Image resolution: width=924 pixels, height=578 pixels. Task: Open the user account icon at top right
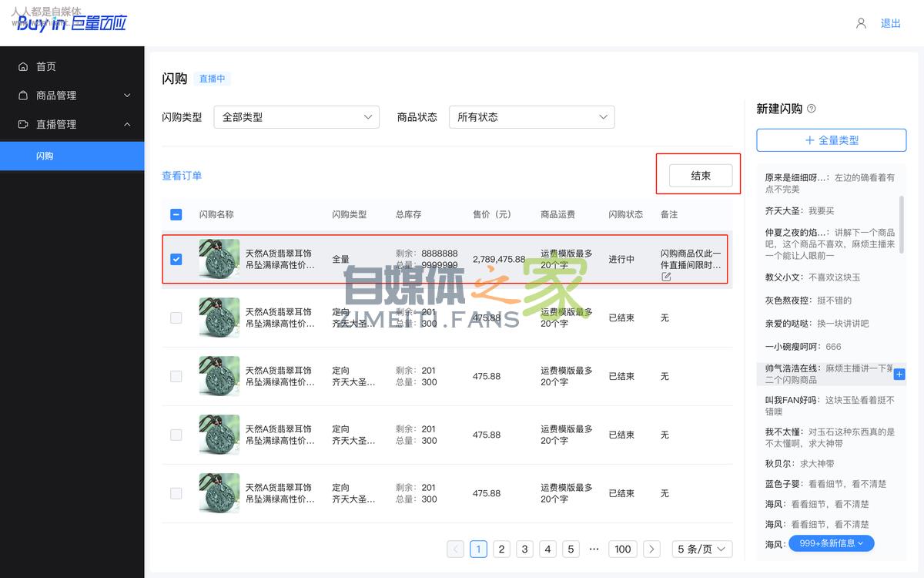pos(860,23)
